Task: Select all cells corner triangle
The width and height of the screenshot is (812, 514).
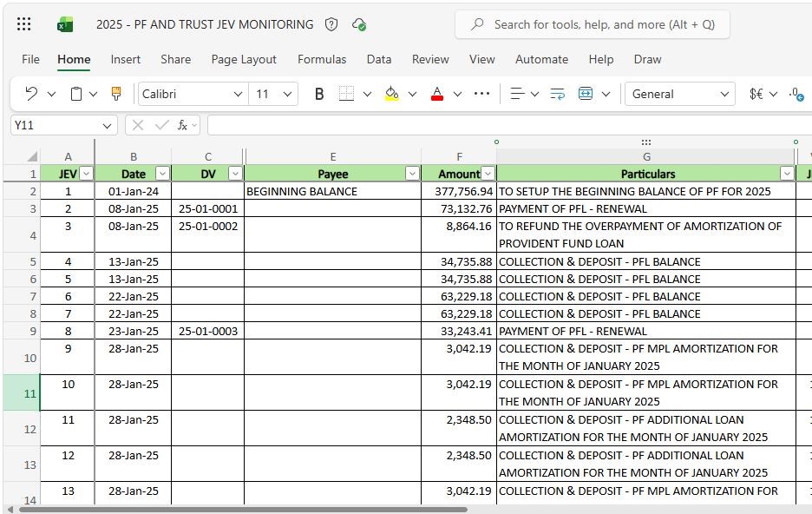Action: coord(32,156)
